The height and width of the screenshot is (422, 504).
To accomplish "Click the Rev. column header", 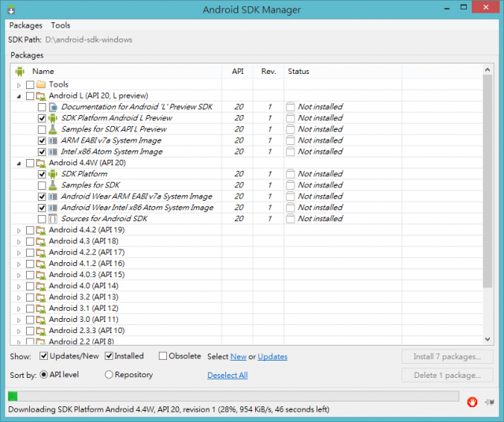I will [x=269, y=72].
